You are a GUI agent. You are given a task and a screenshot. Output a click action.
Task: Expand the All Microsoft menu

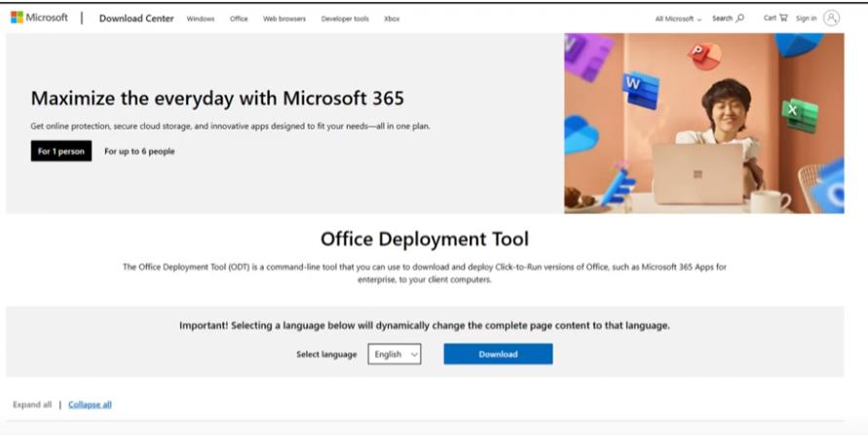678,18
